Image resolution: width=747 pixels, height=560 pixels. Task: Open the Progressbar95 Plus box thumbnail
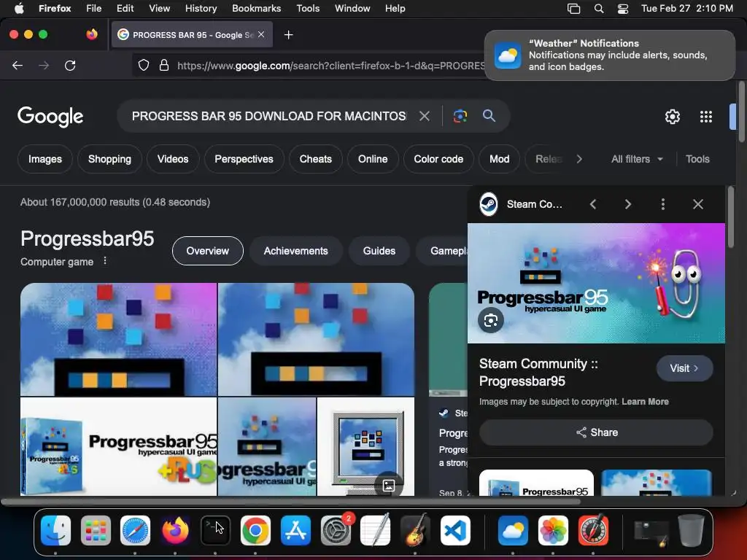118,446
